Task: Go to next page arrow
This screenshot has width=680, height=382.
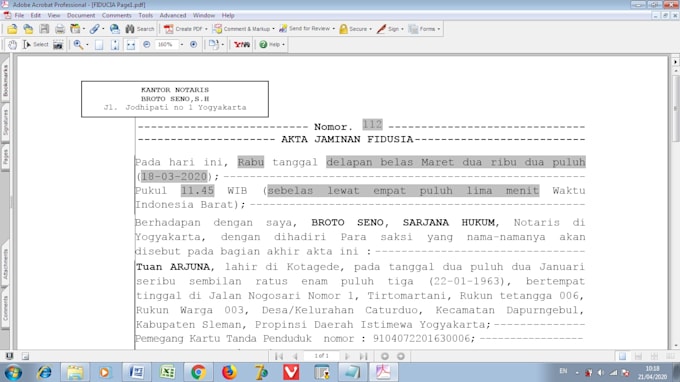Action: (x=347, y=356)
